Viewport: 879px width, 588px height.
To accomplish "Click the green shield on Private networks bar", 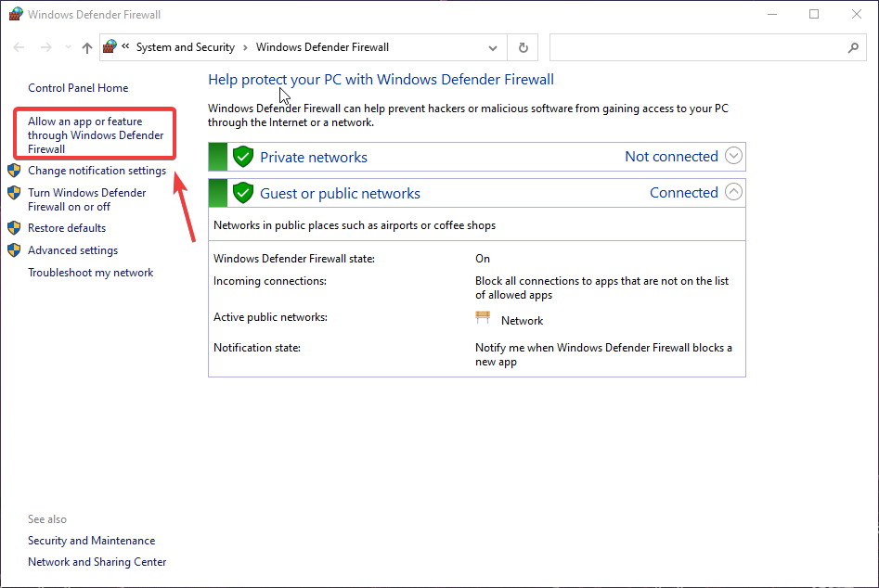I will coord(242,156).
